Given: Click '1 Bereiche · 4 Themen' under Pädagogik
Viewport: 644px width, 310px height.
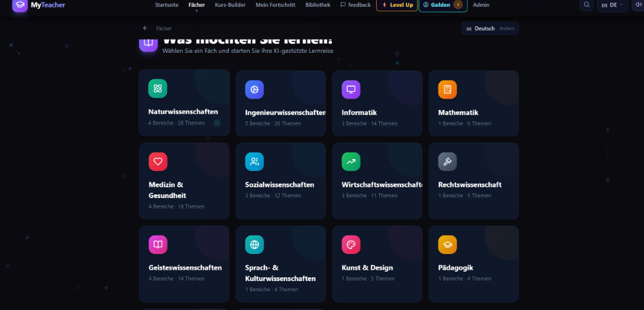Looking at the screenshot, I should [x=465, y=279].
